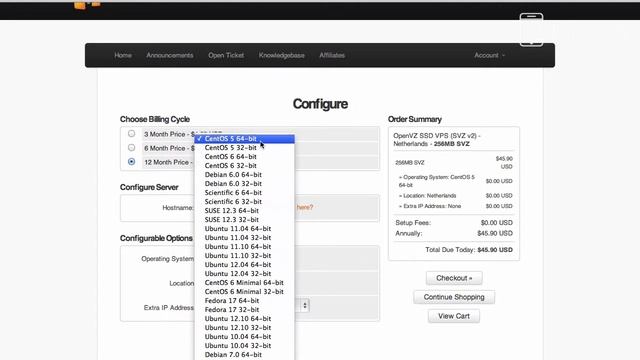Image resolution: width=640 pixels, height=360 pixels.
Task: Choose CentOS 6 Minimal 64-bit option
Action: click(244, 282)
